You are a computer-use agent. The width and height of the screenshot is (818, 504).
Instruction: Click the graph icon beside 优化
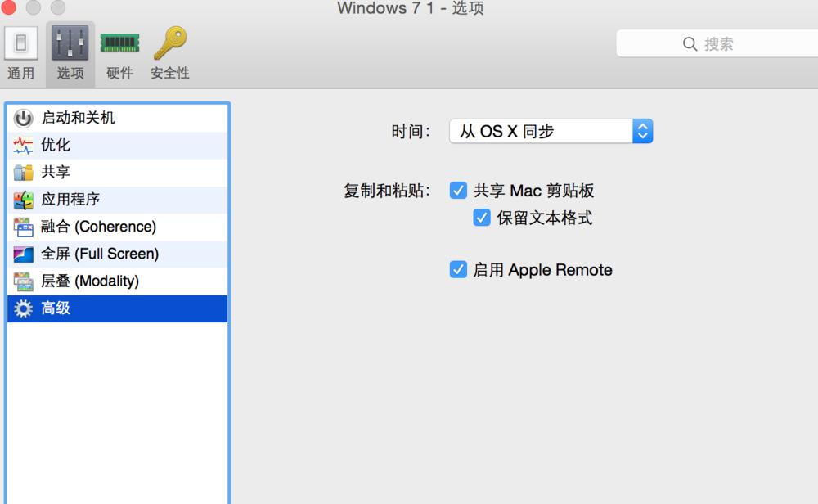(23, 146)
